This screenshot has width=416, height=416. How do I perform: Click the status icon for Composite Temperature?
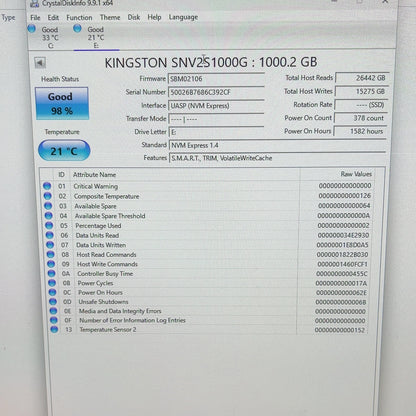tap(48, 196)
